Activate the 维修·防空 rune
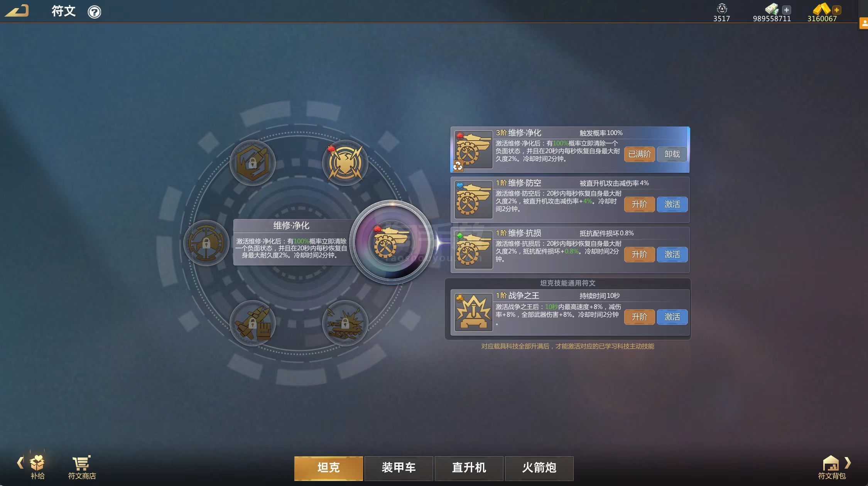868x486 pixels. pyautogui.click(x=672, y=204)
